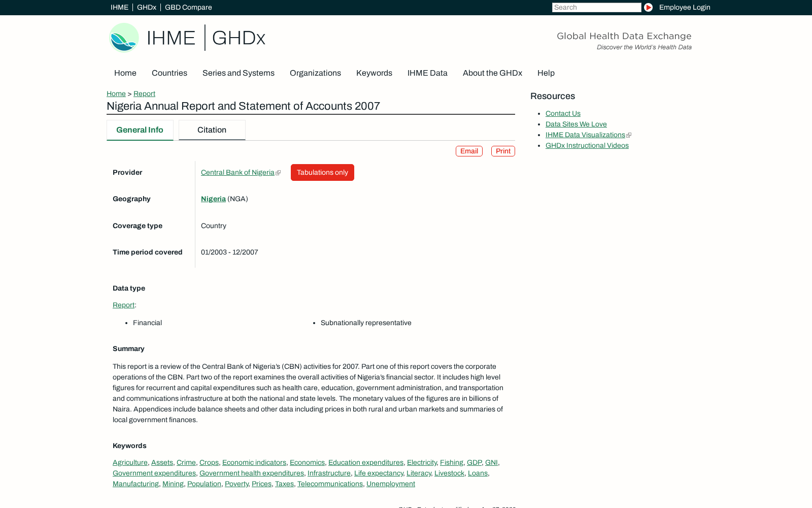Viewport: 812px width, 508px height.
Task: Open GHDx Instructional Videos link
Action: point(587,146)
